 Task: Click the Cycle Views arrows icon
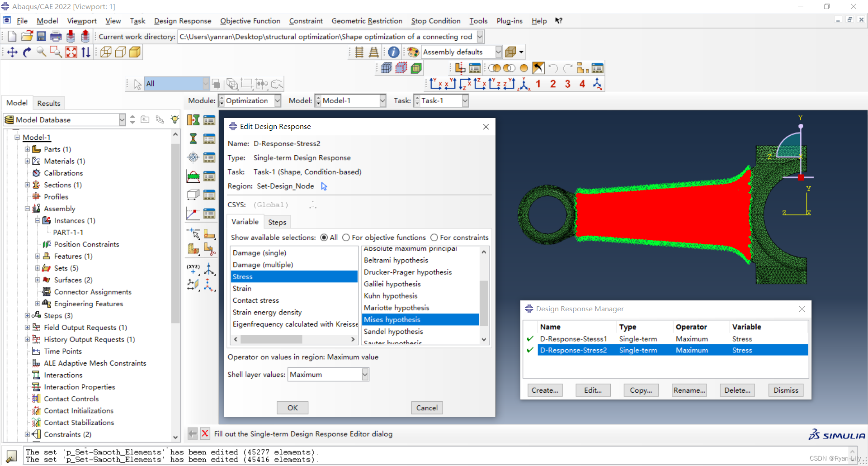point(85,52)
